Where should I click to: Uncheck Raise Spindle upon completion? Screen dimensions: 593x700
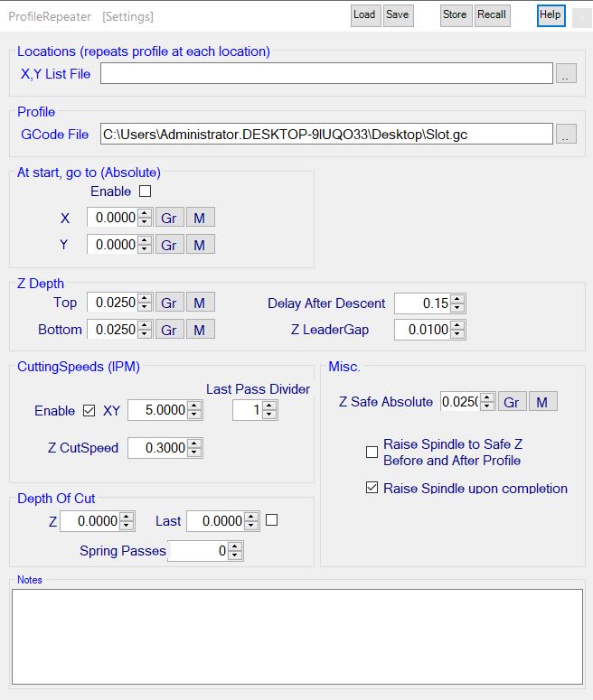click(372, 489)
